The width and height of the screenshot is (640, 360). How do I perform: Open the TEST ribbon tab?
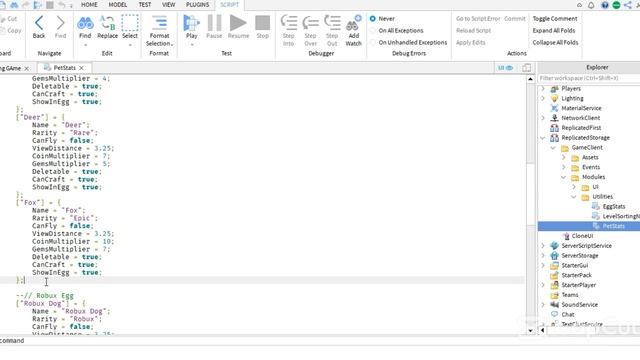coord(145,4)
